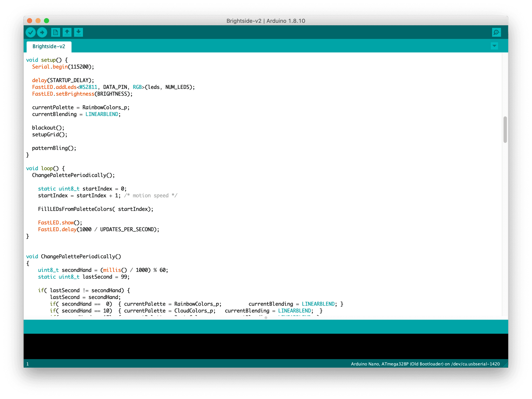Click the void loop() declaration
Viewport: 532px width, 399px height.
(x=45, y=168)
